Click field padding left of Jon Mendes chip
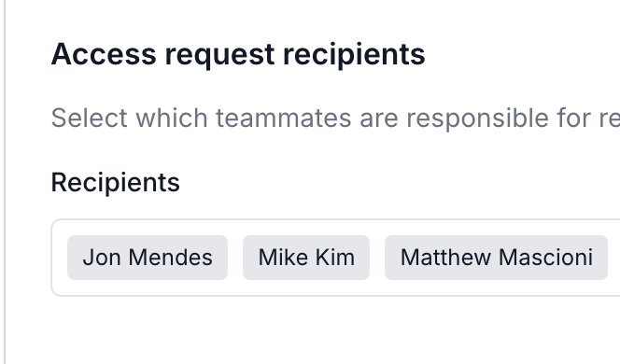 click(60, 258)
